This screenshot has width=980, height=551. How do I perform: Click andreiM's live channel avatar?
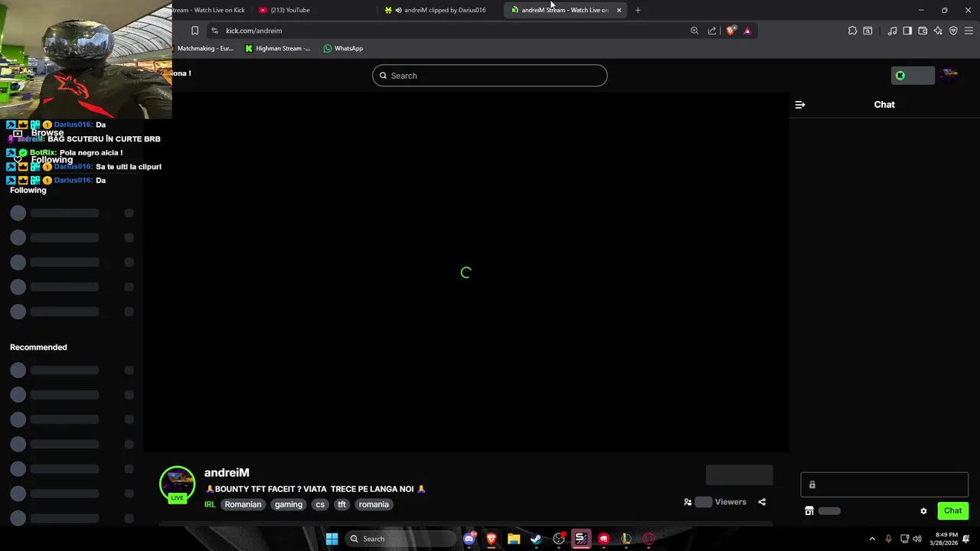[x=177, y=484]
